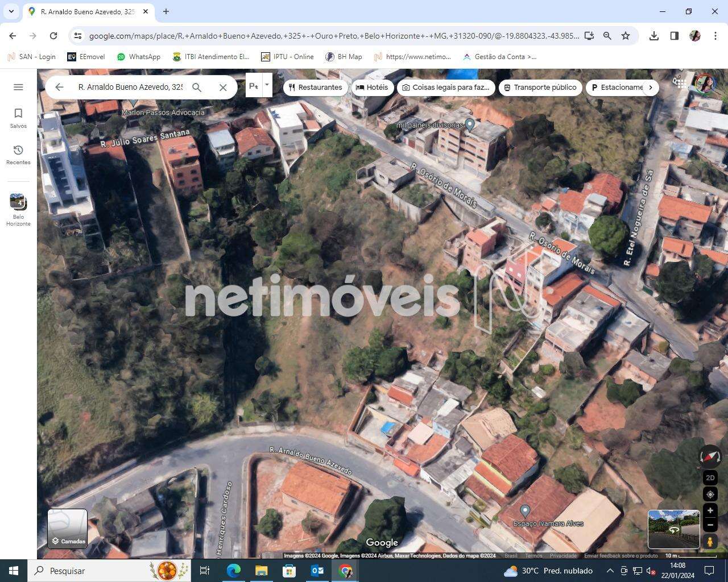Open the Google Maps hamburger menu

click(18, 87)
